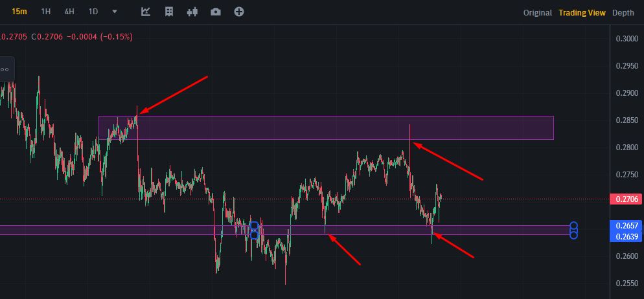Select the 0.2657 blue price tag
The image size is (644, 299).
(x=627, y=226)
